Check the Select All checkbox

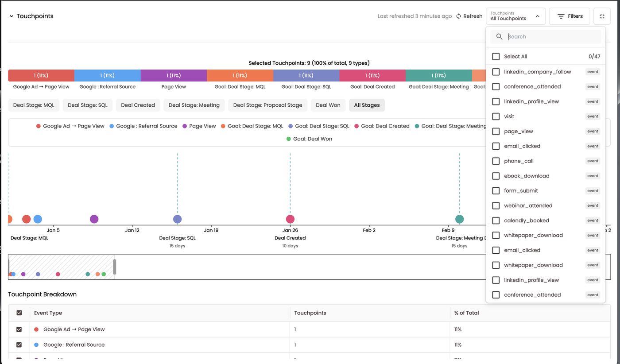click(x=496, y=57)
